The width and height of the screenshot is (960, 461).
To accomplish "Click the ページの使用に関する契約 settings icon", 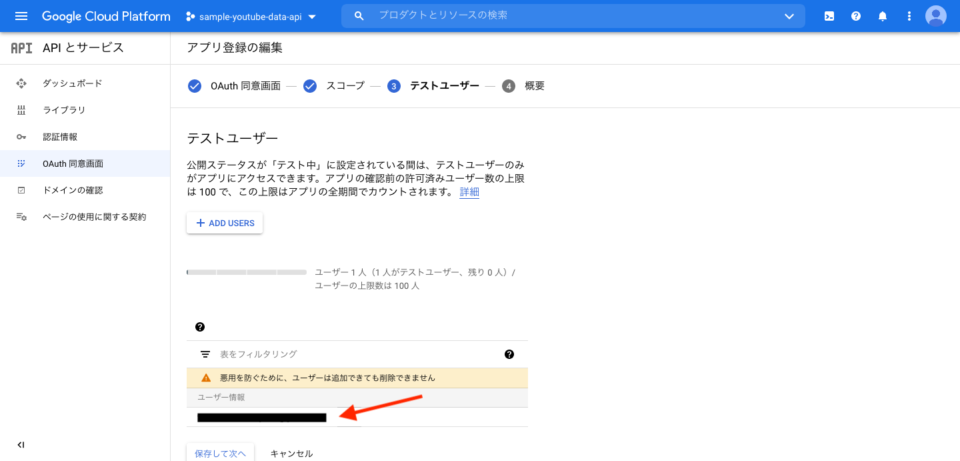I will click(x=21, y=217).
